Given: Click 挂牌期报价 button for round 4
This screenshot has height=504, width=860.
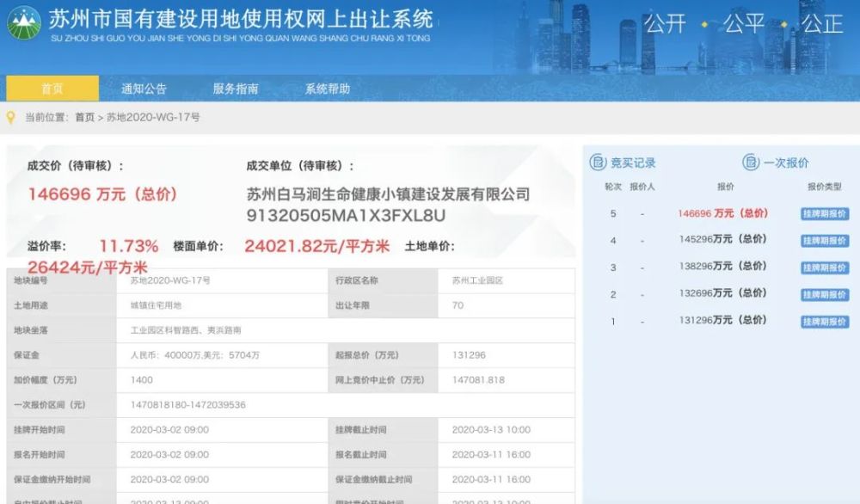Looking at the screenshot, I should [825, 241].
